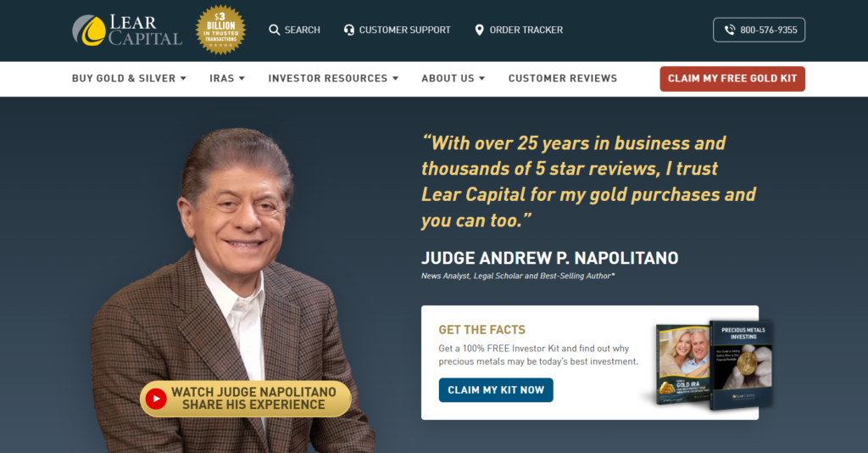Expand the Buy Gold & Silver dropdown arrow

tap(183, 79)
